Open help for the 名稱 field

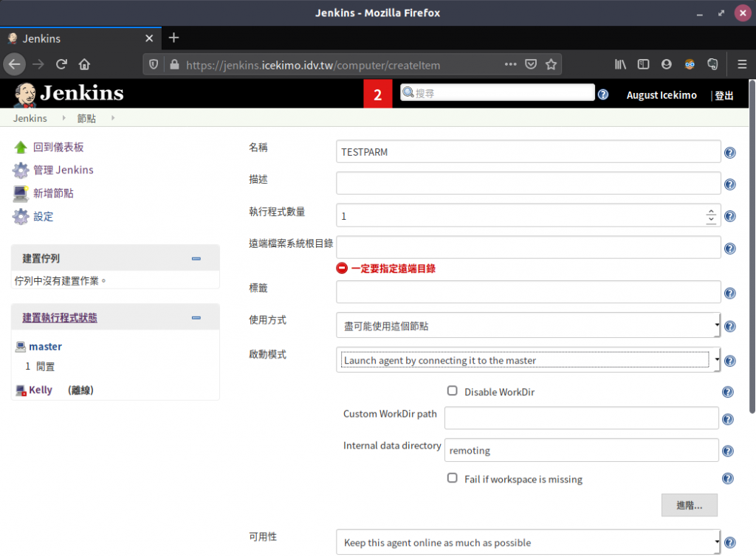click(x=730, y=153)
